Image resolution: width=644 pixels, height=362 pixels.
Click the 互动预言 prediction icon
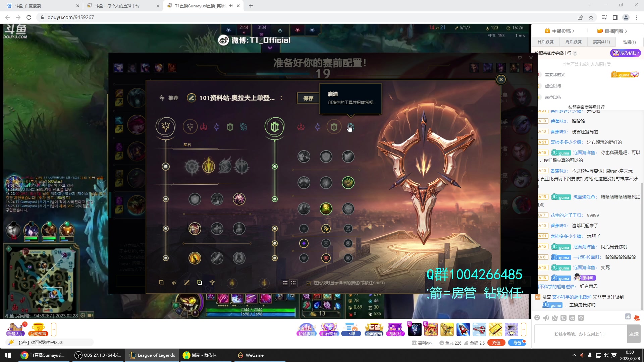pyautogui.click(x=38, y=329)
